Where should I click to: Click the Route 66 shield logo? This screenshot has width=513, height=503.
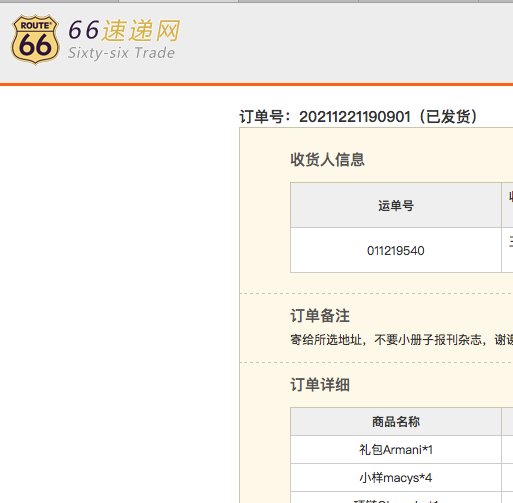click(35, 39)
